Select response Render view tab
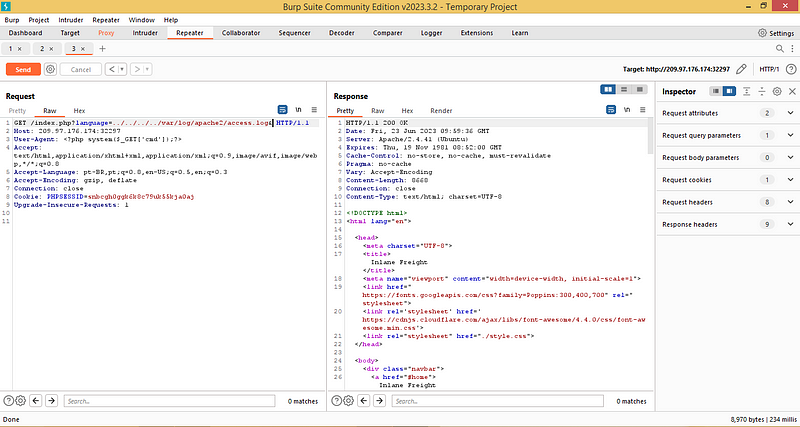Screen dimensions: 800x427 pyautogui.click(x=441, y=111)
